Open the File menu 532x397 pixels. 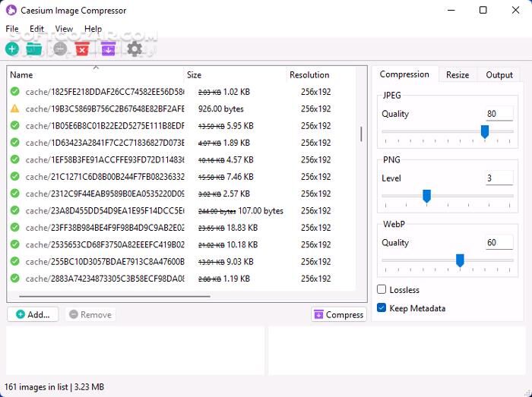[x=12, y=29]
